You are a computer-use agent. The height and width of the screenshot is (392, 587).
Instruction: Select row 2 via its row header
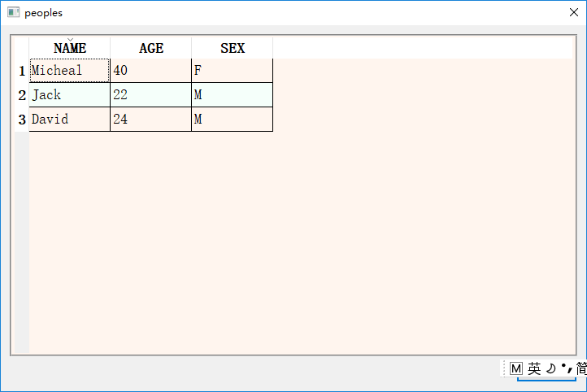click(x=22, y=95)
